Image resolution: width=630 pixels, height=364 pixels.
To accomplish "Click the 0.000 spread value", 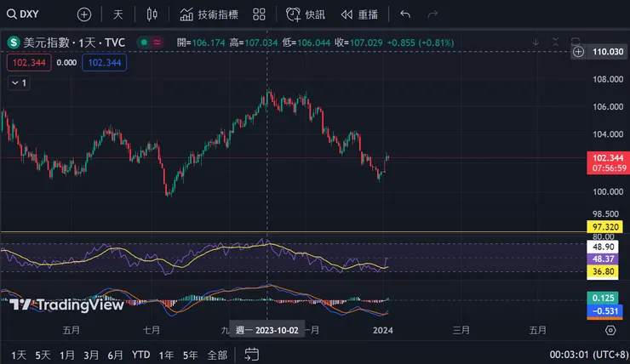I will click(66, 63).
